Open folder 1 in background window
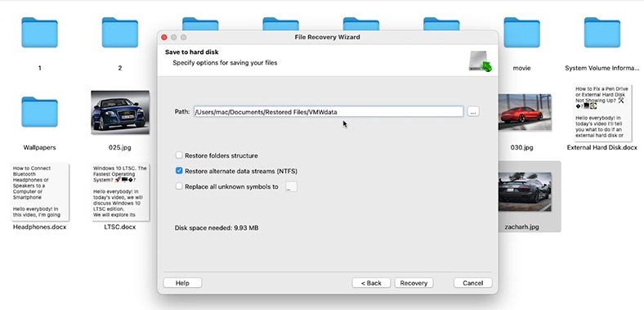The width and height of the screenshot is (644, 310). pyautogui.click(x=39, y=33)
